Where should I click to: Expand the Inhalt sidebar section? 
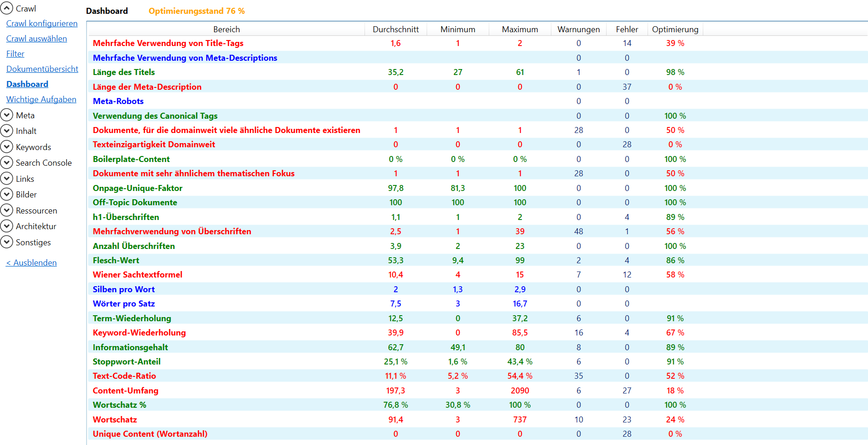6,131
